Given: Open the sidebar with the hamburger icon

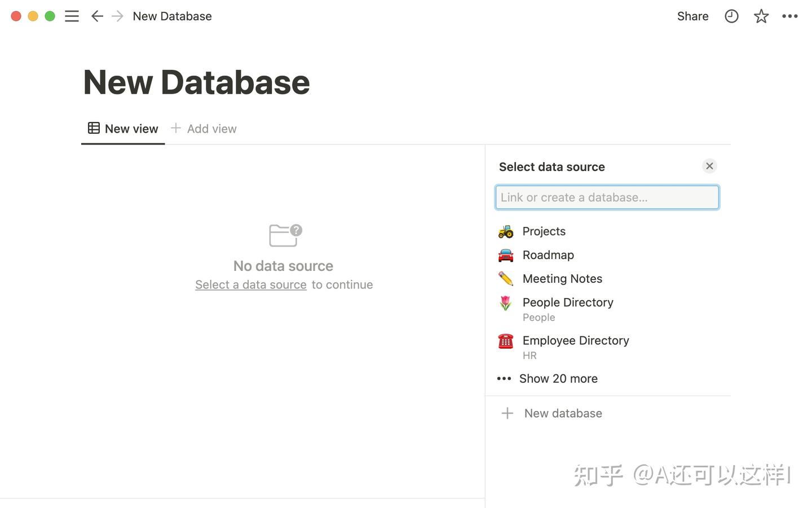Looking at the screenshot, I should click(72, 16).
